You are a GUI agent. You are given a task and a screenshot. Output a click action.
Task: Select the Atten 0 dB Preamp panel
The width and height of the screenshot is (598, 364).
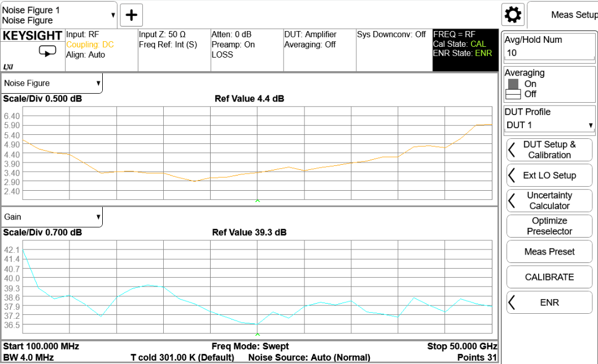[247, 50]
